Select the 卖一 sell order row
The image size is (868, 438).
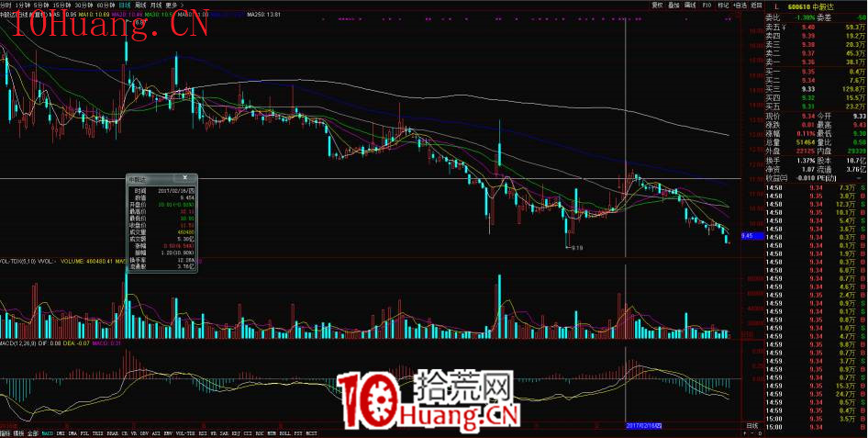(816, 62)
